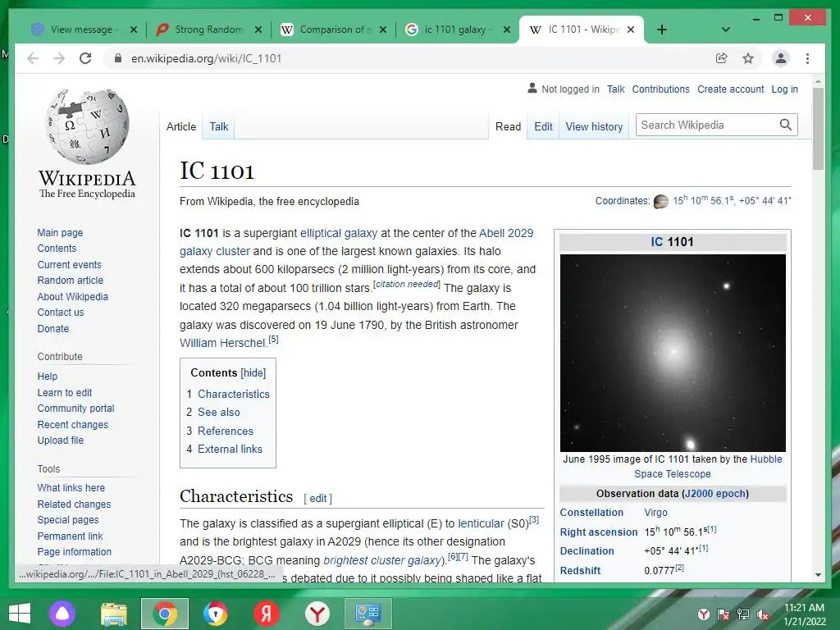The width and height of the screenshot is (840, 630).
Task: Jump to References in Contents
Action: pos(225,431)
